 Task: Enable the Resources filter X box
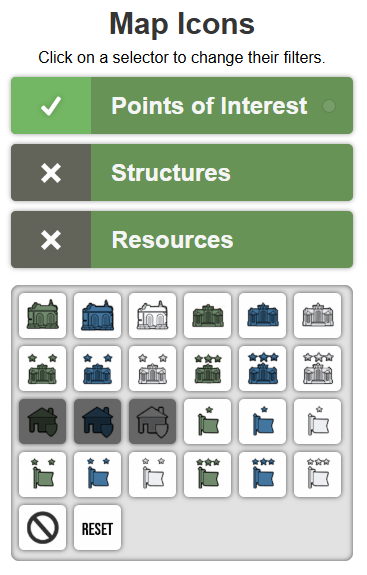51,240
